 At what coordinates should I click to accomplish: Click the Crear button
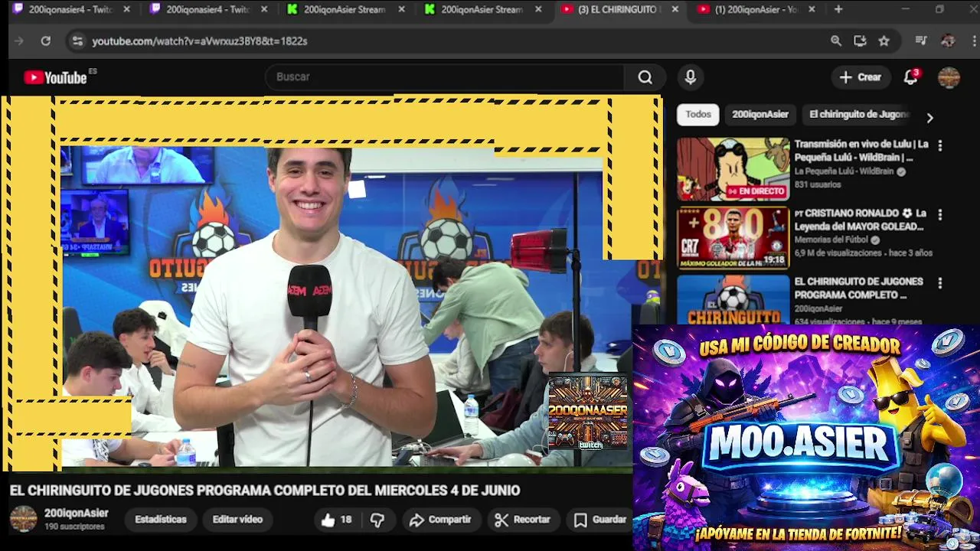point(861,77)
